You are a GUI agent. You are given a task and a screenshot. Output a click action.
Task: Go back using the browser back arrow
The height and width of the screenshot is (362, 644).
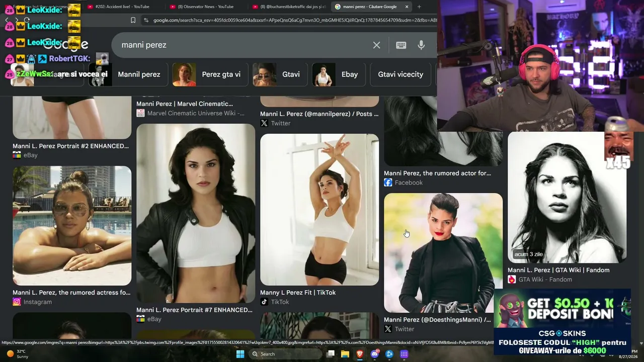(x=7, y=20)
